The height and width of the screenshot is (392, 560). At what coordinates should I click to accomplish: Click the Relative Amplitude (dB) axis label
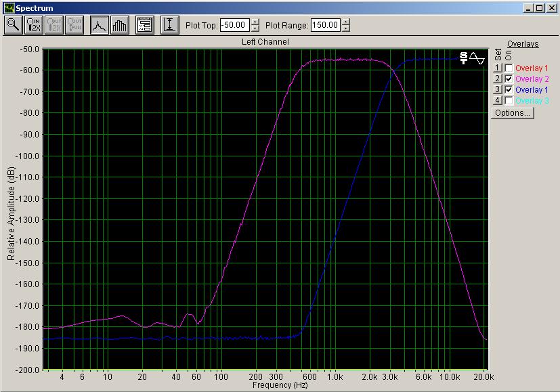[x=11, y=213]
